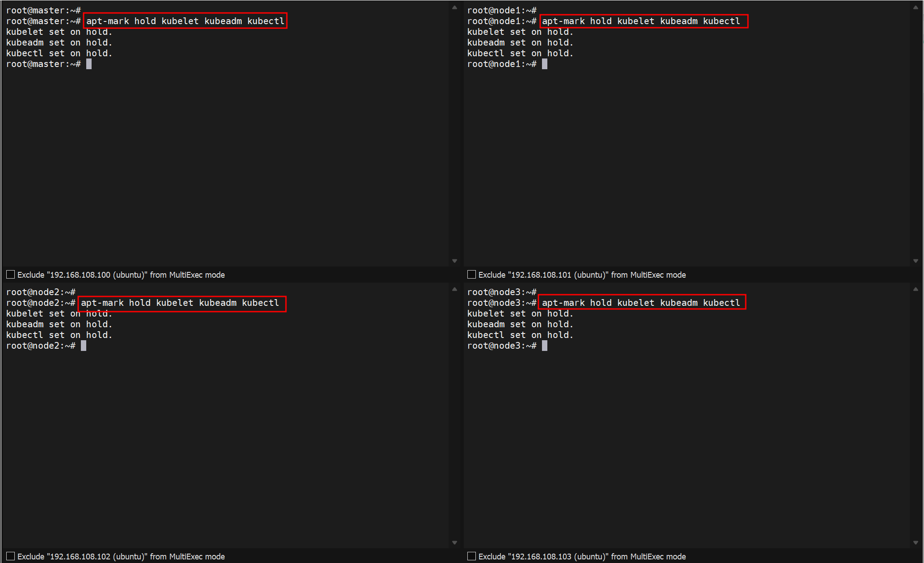The height and width of the screenshot is (563, 924).
Task: Click master pane vertical scrollbar track
Action: pyautogui.click(x=454, y=134)
